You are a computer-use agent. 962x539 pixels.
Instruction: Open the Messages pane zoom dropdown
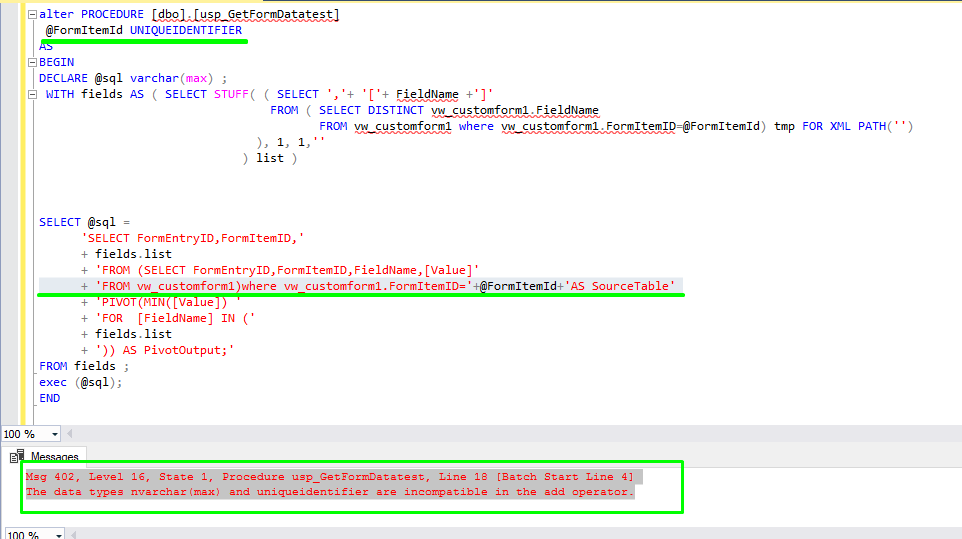point(58,535)
